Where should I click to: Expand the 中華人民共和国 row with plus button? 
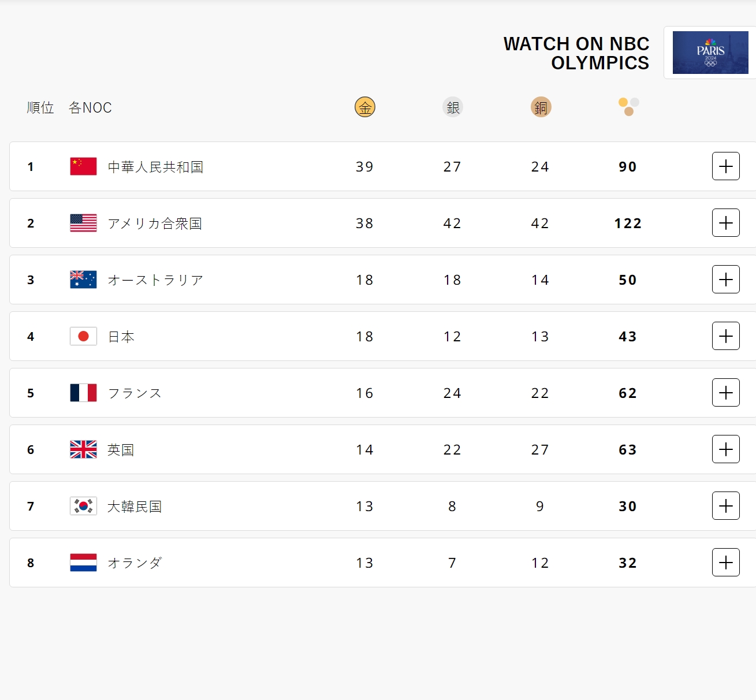point(726,166)
